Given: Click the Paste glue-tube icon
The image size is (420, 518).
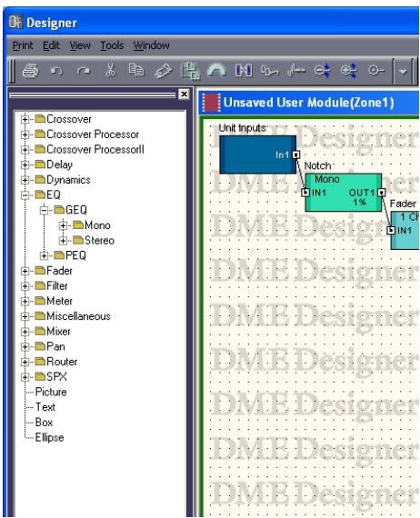Looking at the screenshot, I should pos(163,71).
